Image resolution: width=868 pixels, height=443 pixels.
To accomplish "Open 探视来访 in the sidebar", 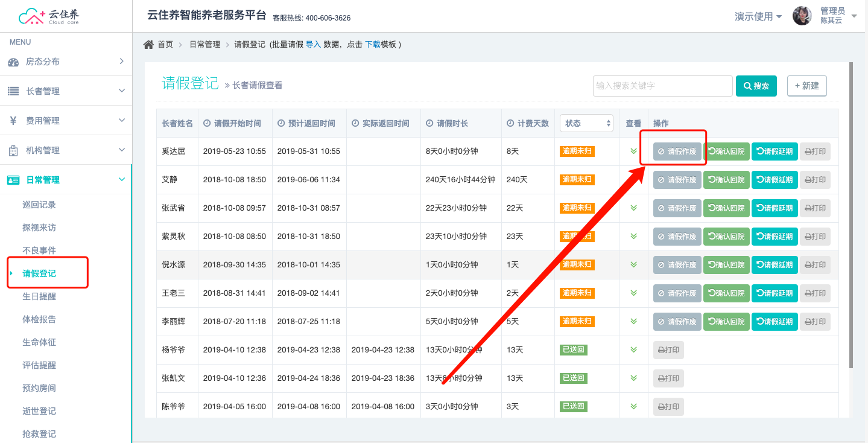I will (39, 228).
